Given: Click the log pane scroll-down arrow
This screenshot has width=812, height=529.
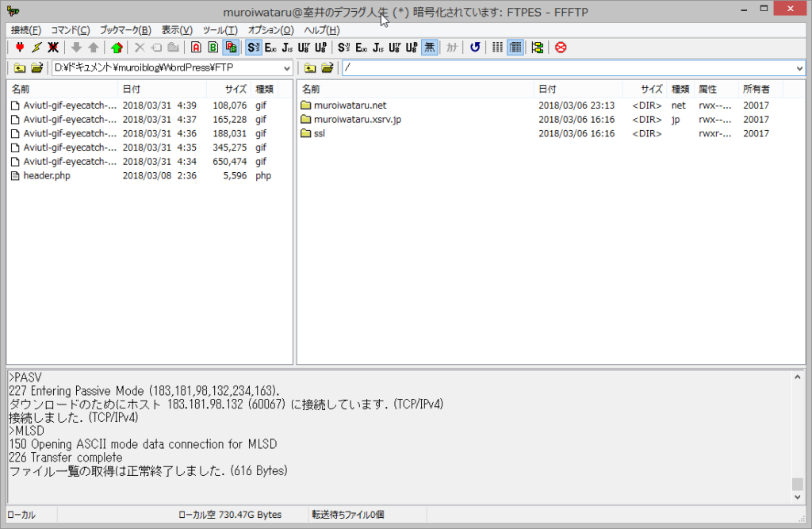Looking at the screenshot, I should [799, 496].
